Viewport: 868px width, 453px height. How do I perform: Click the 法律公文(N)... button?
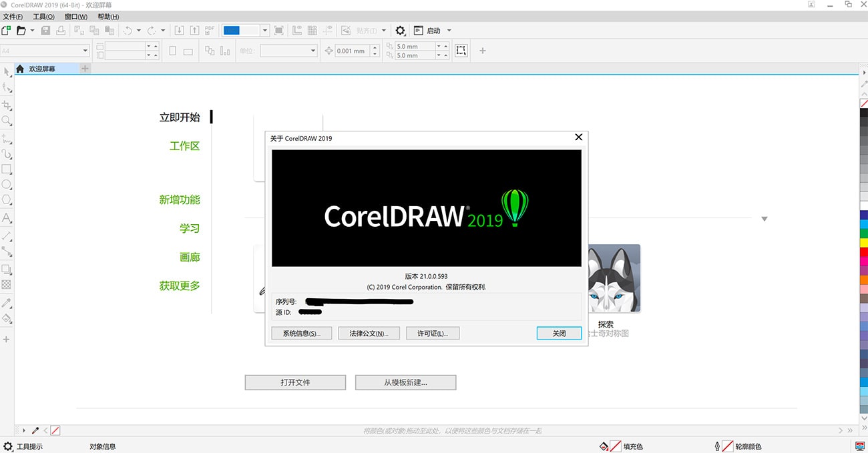point(369,333)
